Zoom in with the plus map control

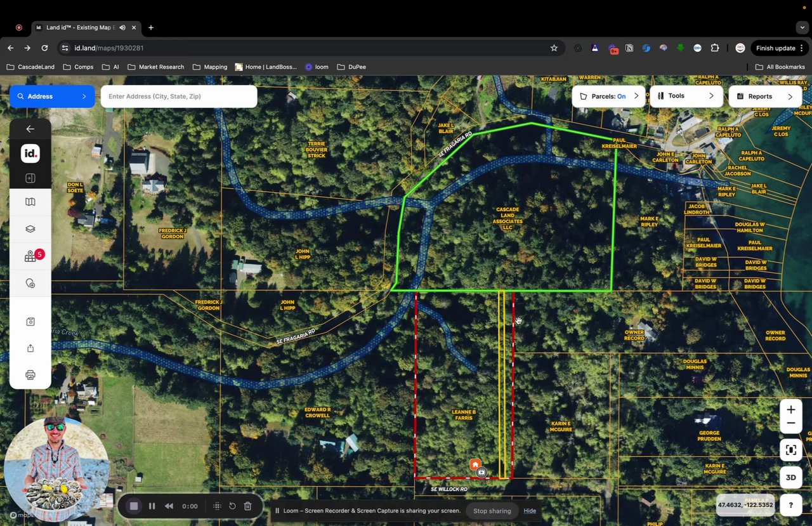[790, 410]
